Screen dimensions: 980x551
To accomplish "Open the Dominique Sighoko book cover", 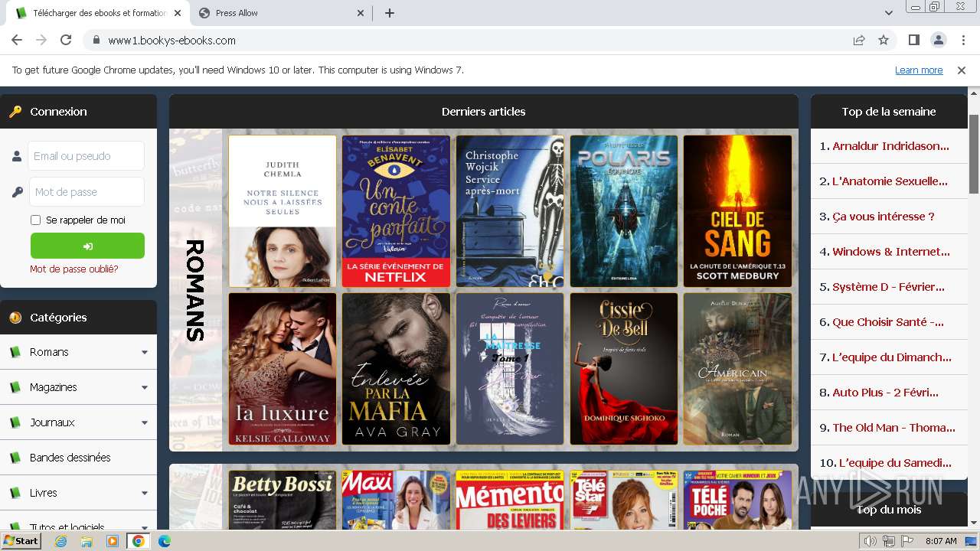I will (624, 369).
